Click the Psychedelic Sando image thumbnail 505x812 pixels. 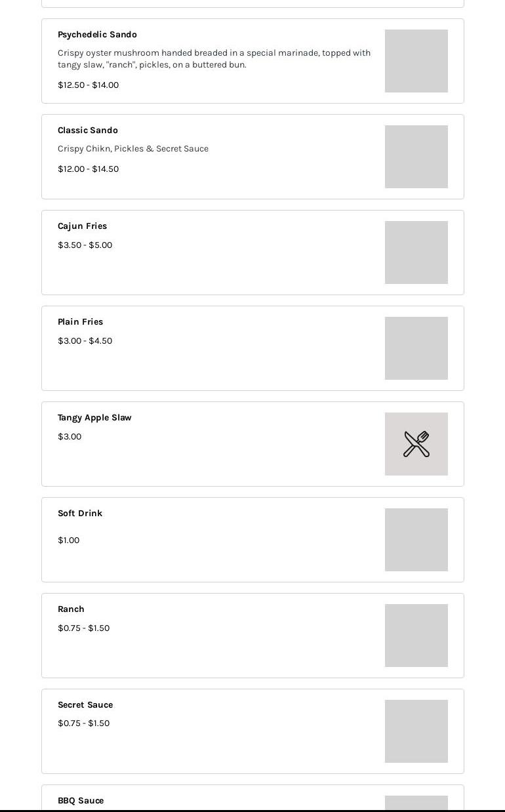pyautogui.click(x=416, y=61)
